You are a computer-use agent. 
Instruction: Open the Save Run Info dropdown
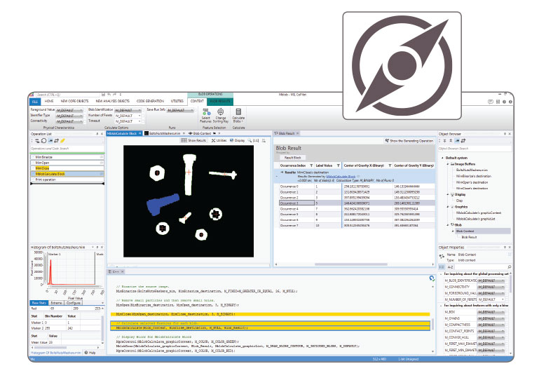tap(180, 110)
